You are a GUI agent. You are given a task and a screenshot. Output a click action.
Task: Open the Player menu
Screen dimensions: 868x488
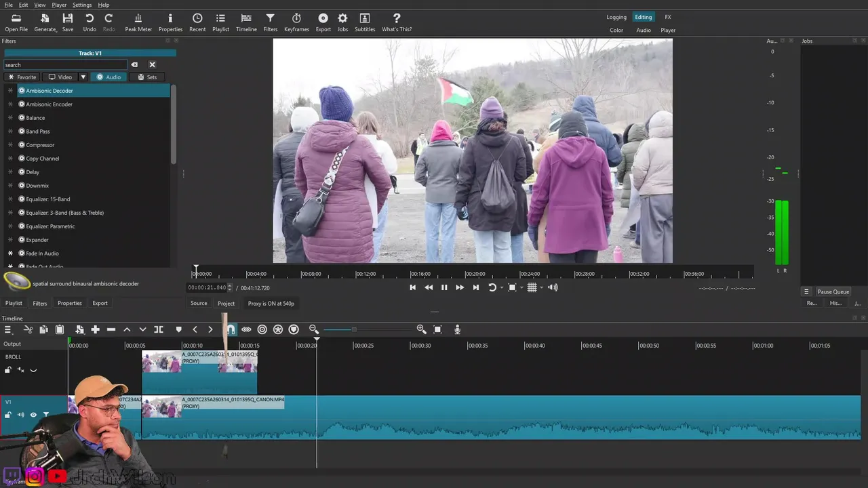[59, 5]
